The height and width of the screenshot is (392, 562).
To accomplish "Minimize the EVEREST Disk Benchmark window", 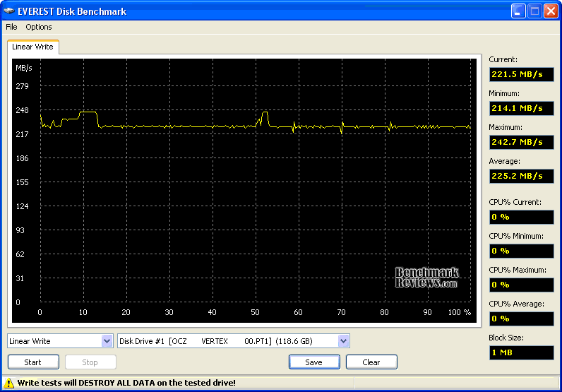I will pyautogui.click(x=518, y=11).
